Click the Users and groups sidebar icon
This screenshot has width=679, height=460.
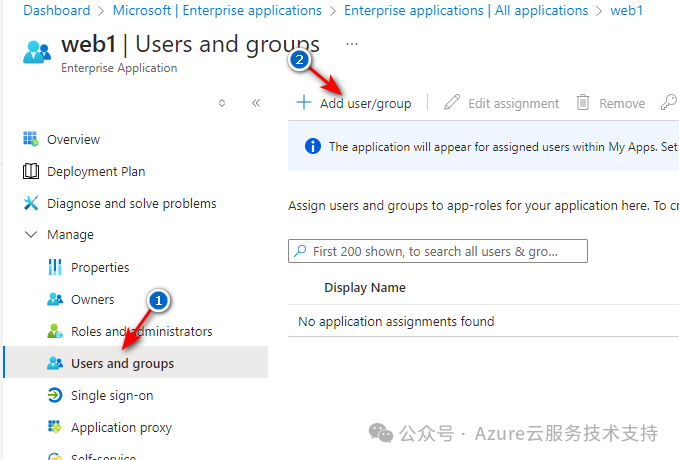(x=55, y=363)
